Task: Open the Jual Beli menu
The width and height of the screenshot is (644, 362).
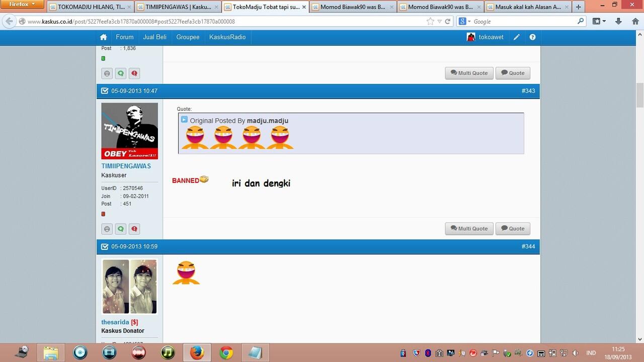Action: pos(155,37)
